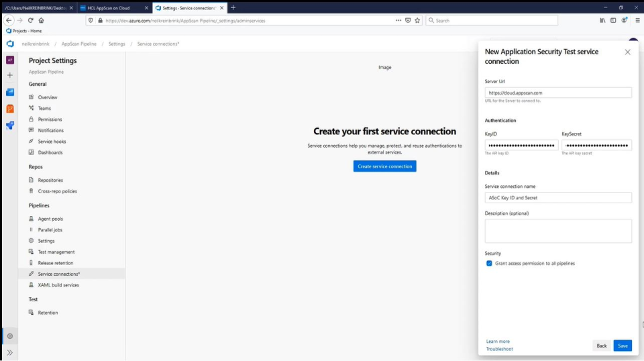Open the AP project avatar icon

(10, 60)
